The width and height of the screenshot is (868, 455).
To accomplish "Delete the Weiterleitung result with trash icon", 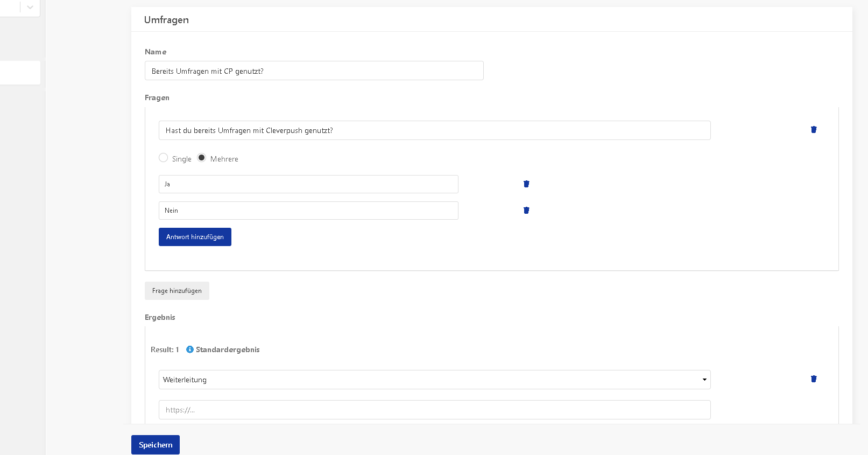I will click(x=814, y=379).
